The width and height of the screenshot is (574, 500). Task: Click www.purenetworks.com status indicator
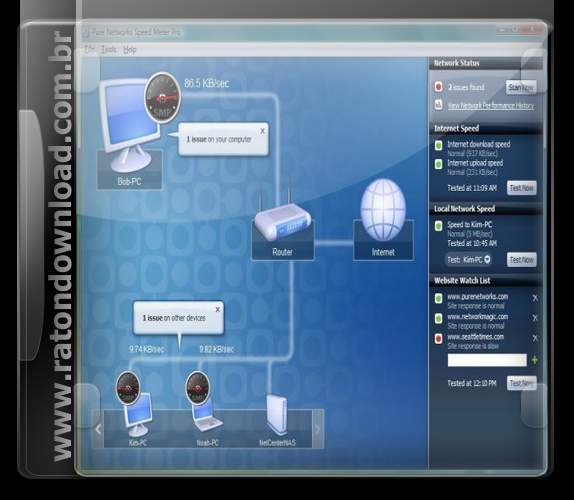439,298
